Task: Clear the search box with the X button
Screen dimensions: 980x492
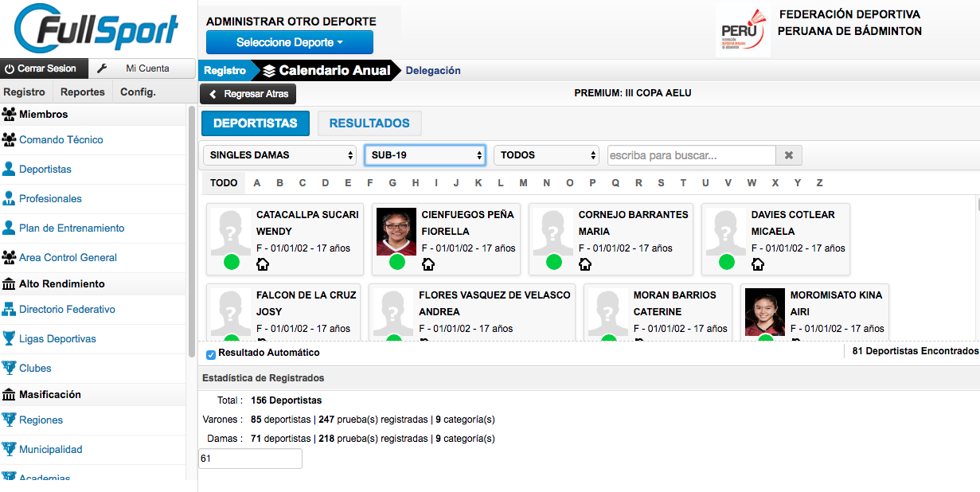Action: pyautogui.click(x=788, y=155)
